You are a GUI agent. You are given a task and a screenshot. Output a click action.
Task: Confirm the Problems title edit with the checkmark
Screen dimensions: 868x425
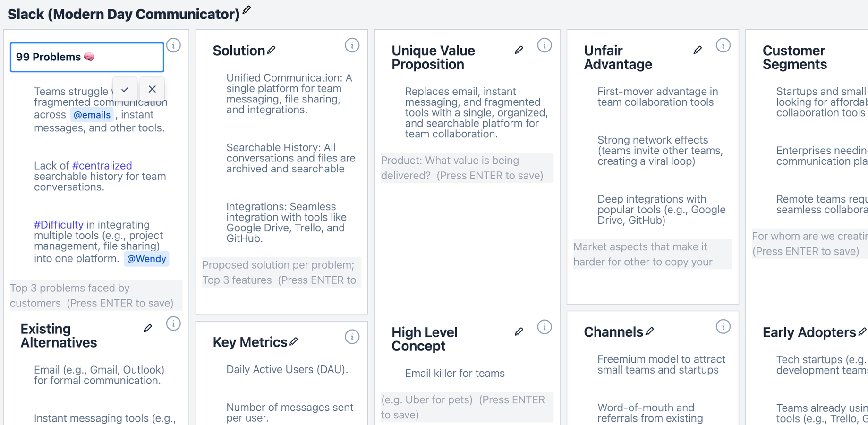pyautogui.click(x=125, y=89)
